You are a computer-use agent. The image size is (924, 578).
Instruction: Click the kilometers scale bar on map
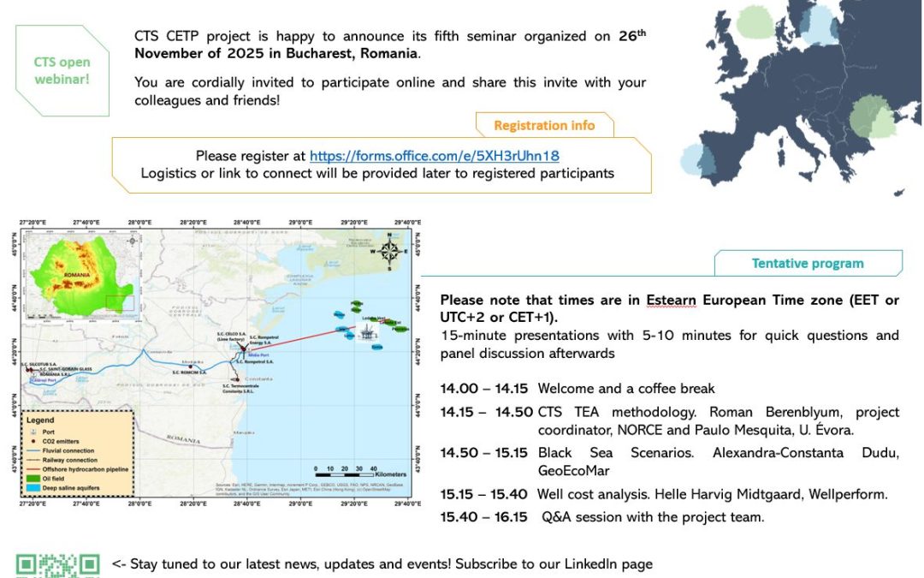click(x=343, y=476)
